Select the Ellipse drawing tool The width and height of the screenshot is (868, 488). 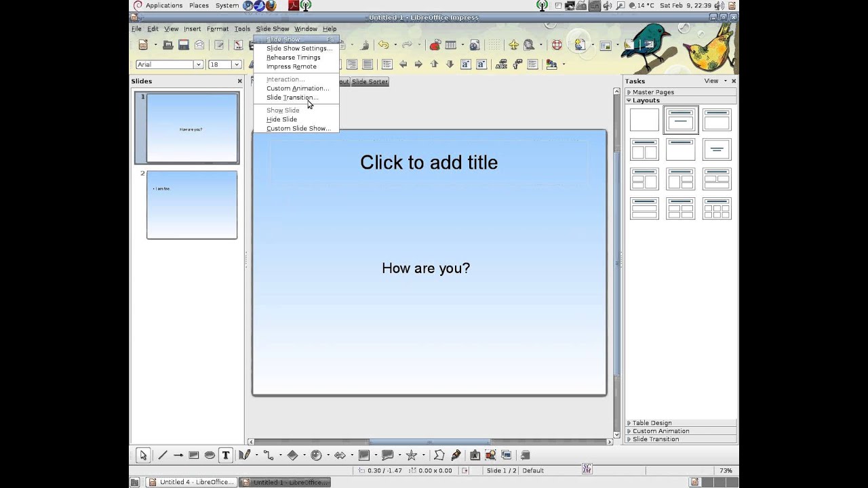210,455
